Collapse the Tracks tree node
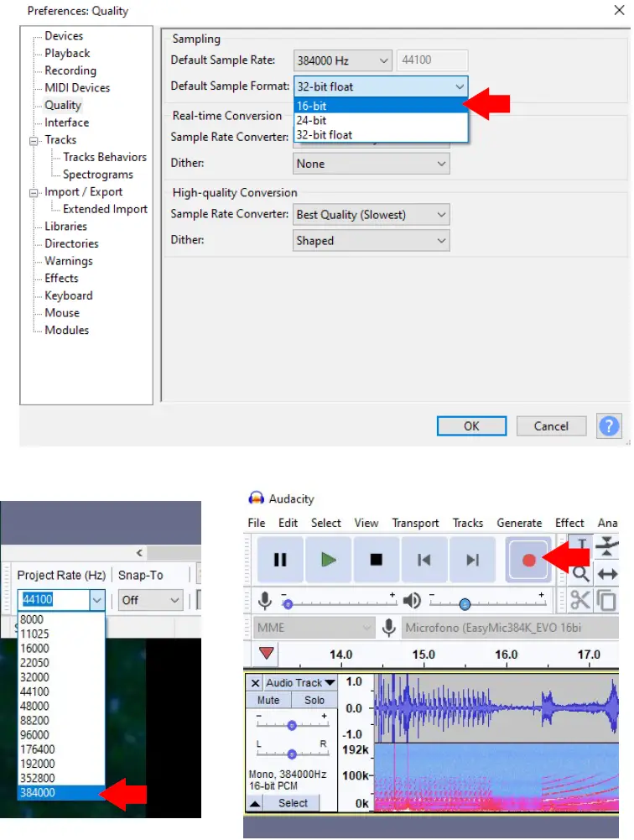The width and height of the screenshot is (634, 840). [x=34, y=141]
